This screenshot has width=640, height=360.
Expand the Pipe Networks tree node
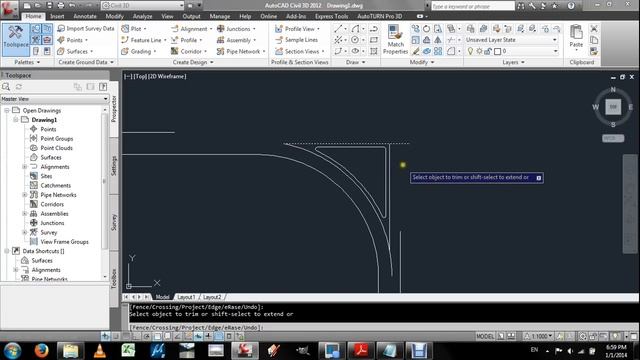24,195
